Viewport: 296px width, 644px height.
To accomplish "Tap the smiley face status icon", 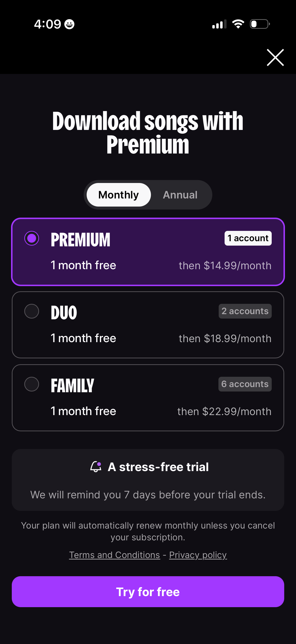I will 69,24.
